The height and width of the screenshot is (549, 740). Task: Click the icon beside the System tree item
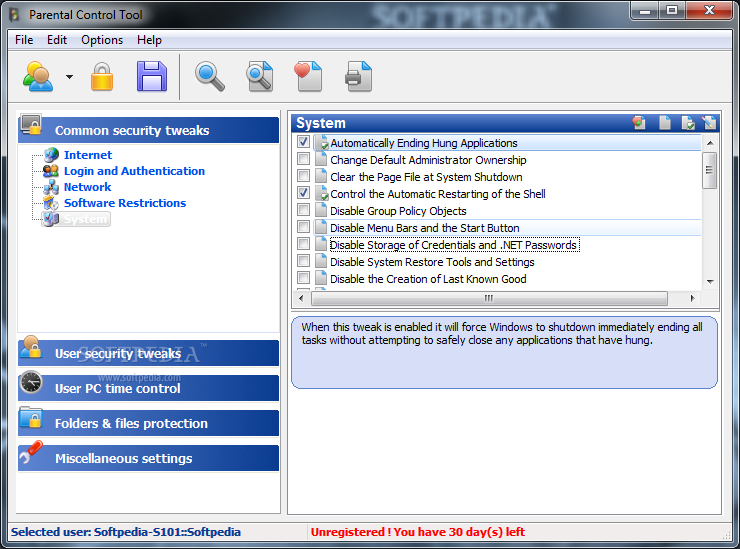pos(51,219)
